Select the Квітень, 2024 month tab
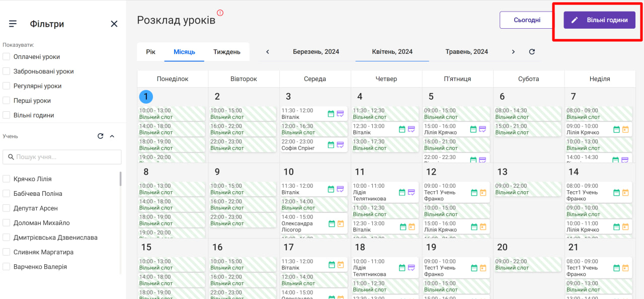This screenshot has height=299, width=644. coord(392,52)
